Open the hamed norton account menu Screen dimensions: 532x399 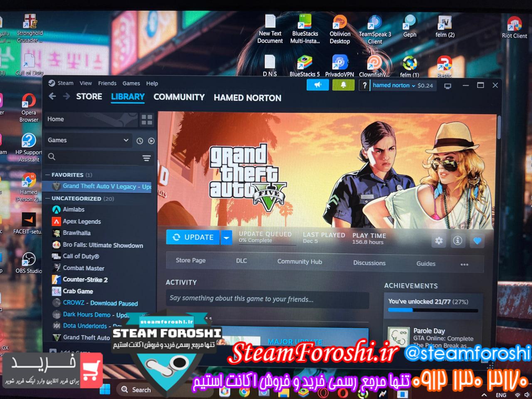394,86
